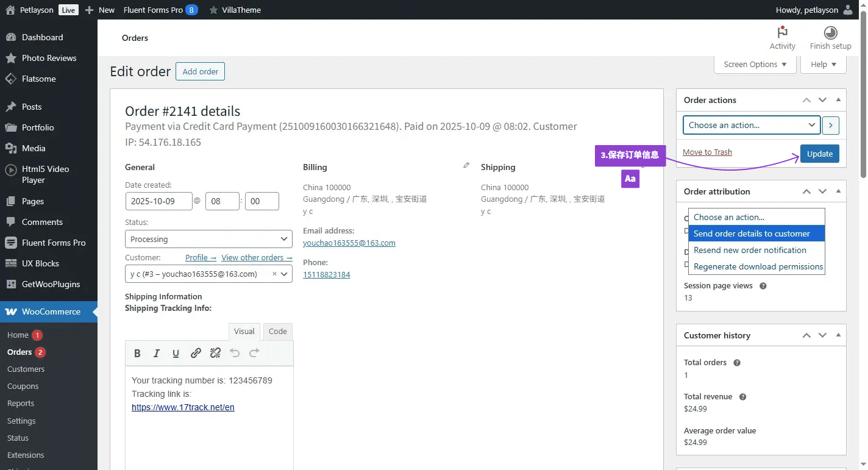Click the Finish setup icon
This screenshot has width=868, height=470.
(830, 33)
